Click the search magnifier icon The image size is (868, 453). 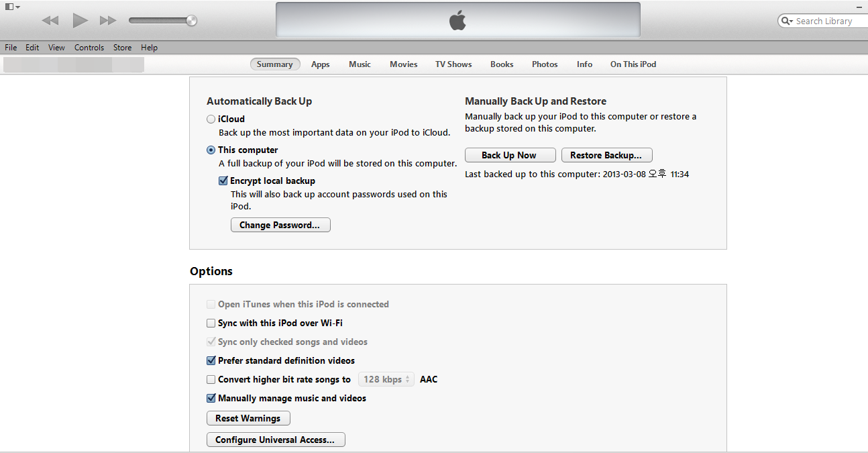[x=786, y=21]
